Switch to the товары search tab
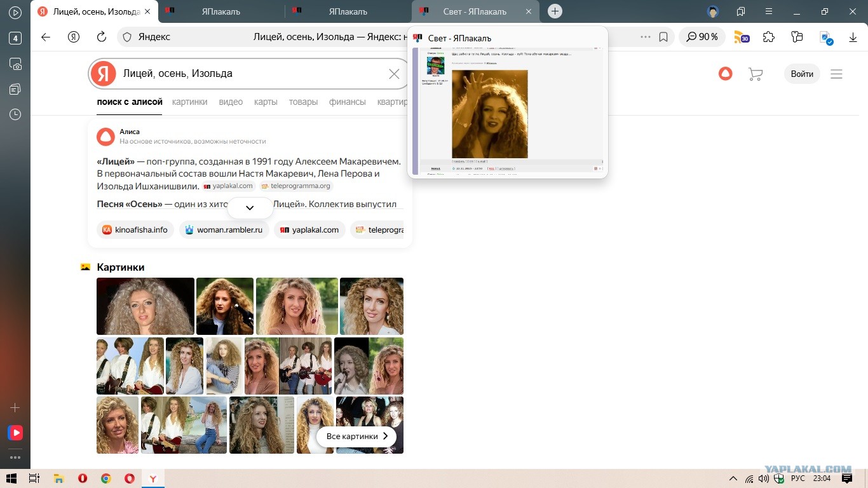This screenshot has height=488, width=868. (x=303, y=102)
